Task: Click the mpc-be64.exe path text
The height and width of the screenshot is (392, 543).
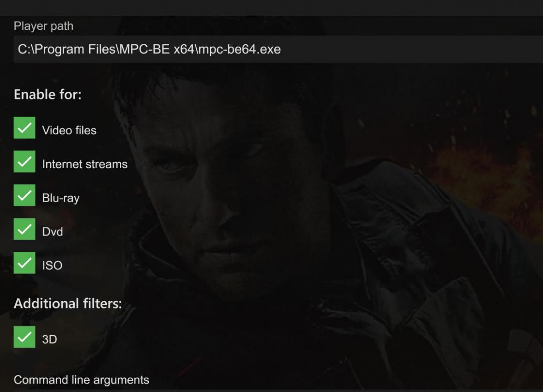Action: click(149, 49)
